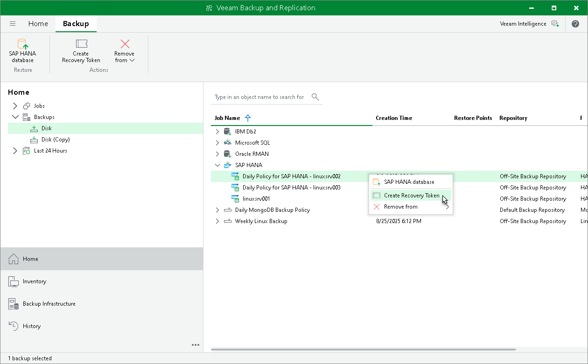This screenshot has height=364, width=588.
Task: Select Daily MongoDB Backup Policy job
Action: point(273,210)
